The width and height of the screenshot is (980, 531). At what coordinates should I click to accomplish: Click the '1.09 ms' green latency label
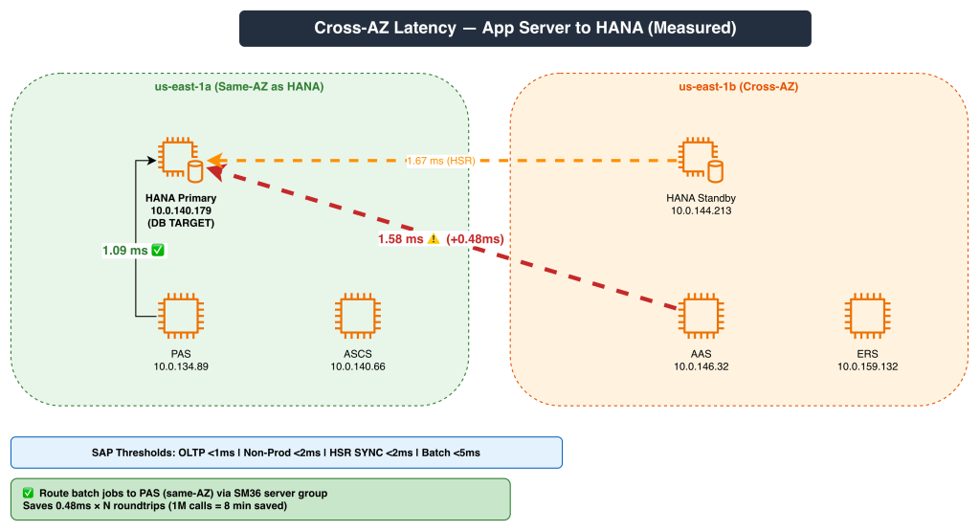[125, 251]
